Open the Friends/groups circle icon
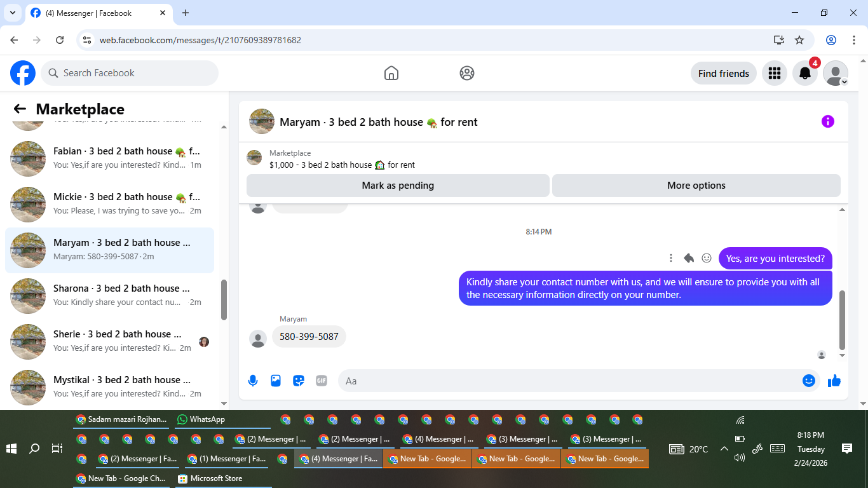This screenshot has height=488, width=868. coord(467,73)
